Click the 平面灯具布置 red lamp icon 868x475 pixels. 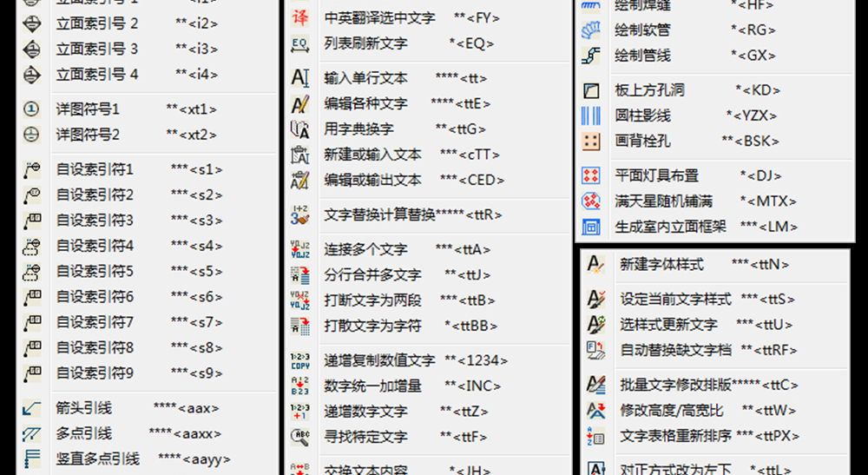coord(591,175)
